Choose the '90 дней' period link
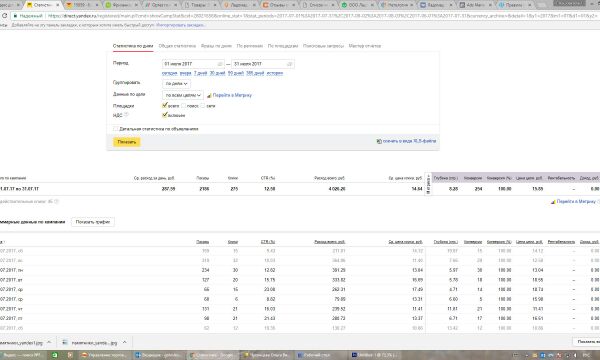The height and width of the screenshot is (360, 600). tap(236, 73)
